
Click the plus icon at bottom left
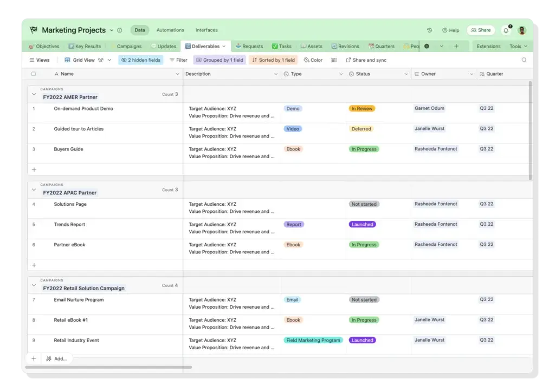point(34,358)
